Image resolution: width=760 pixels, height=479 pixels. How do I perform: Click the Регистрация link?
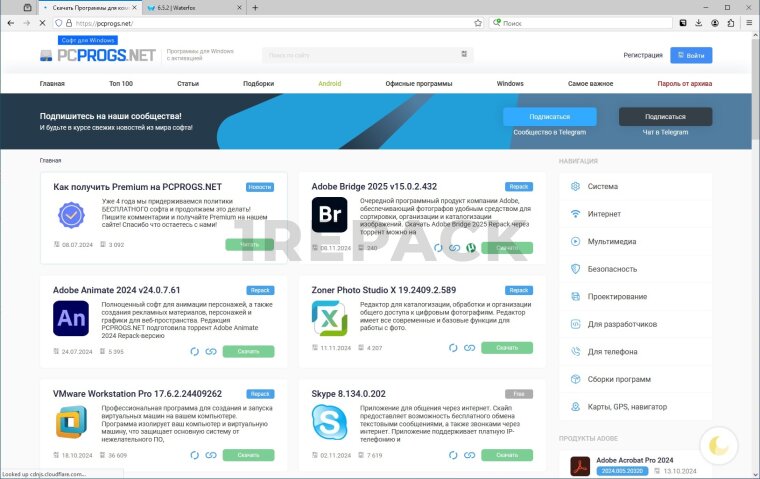pos(642,56)
